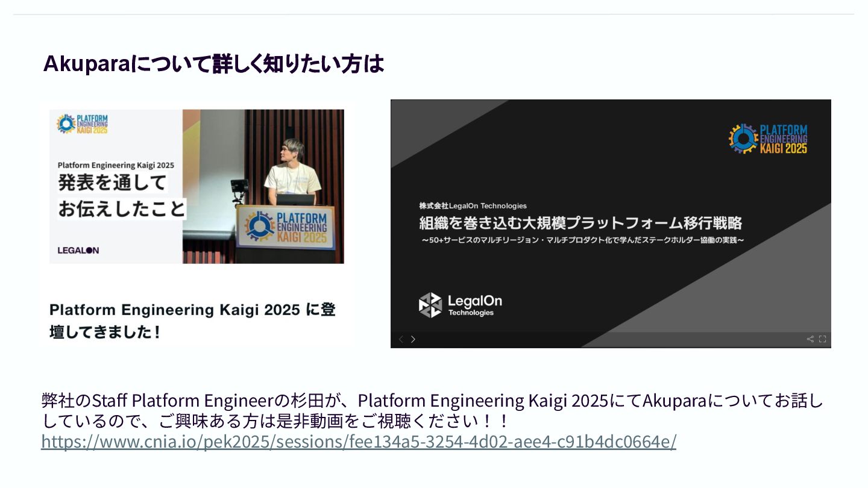The height and width of the screenshot is (488, 868).
Task: Select heading 'Akuparaについて詳しく知りたい方は'
Action: [213, 63]
